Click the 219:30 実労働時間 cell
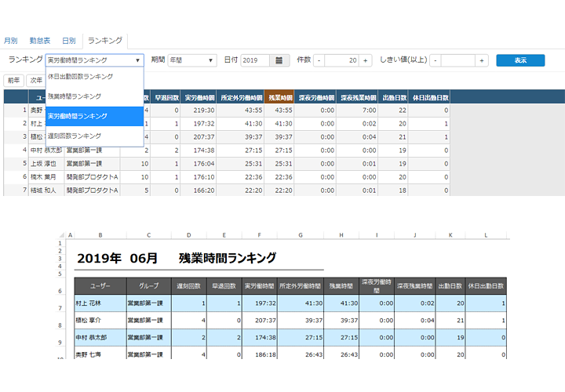565x392 pixels. tap(199, 110)
